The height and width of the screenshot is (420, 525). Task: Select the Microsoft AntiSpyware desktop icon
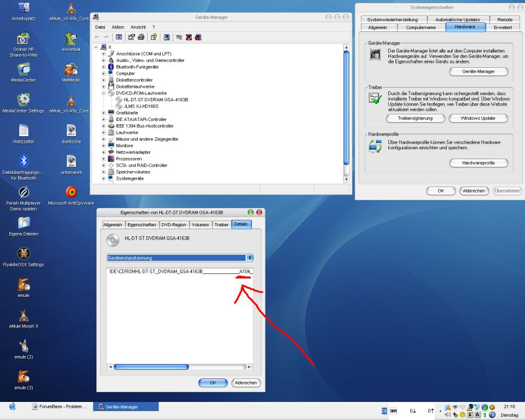(x=71, y=196)
